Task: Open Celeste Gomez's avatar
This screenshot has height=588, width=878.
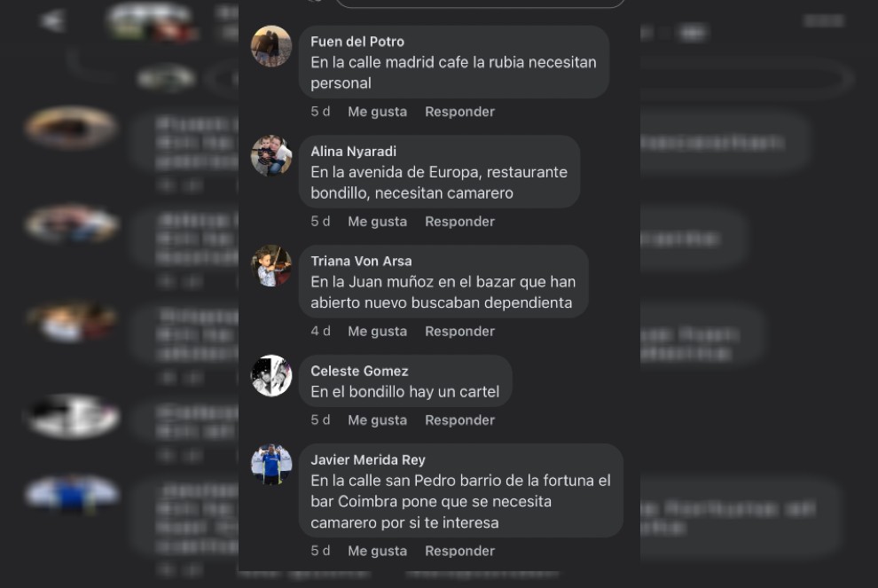Action: tap(271, 375)
